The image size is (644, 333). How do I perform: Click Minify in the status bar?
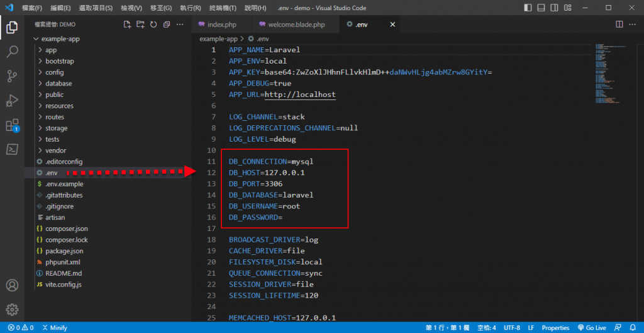[55, 328]
